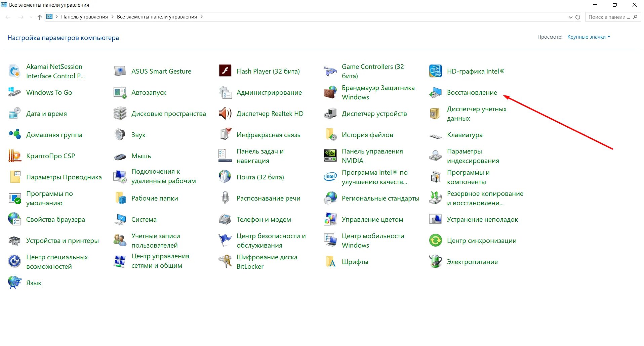This screenshot has height=346, width=644.
Task: Click the Дисковые пространства icon
Action: point(120,114)
